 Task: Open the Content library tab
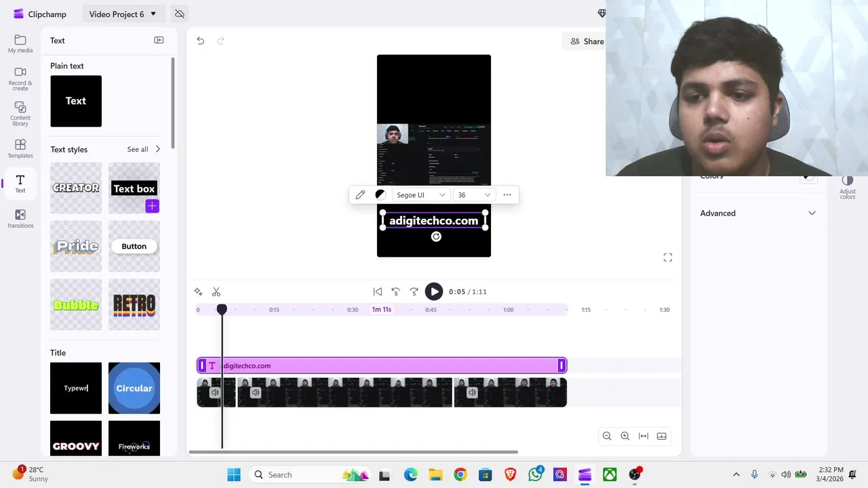coord(20,114)
